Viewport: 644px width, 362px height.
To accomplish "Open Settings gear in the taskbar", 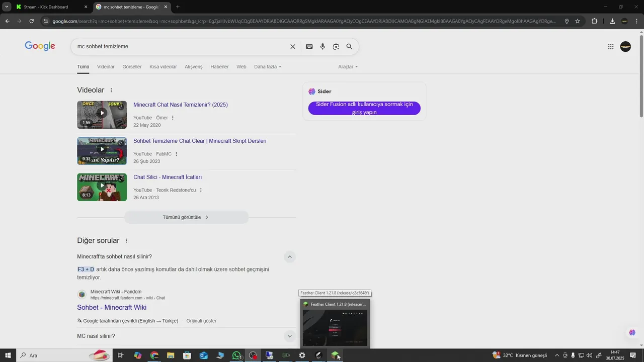I will 302,355.
